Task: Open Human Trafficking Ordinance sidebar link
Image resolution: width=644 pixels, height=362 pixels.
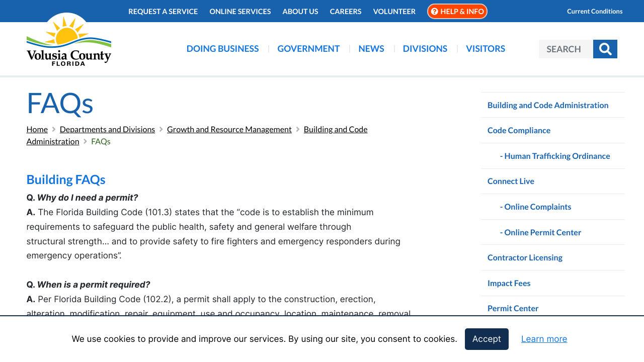Action: 556,156
